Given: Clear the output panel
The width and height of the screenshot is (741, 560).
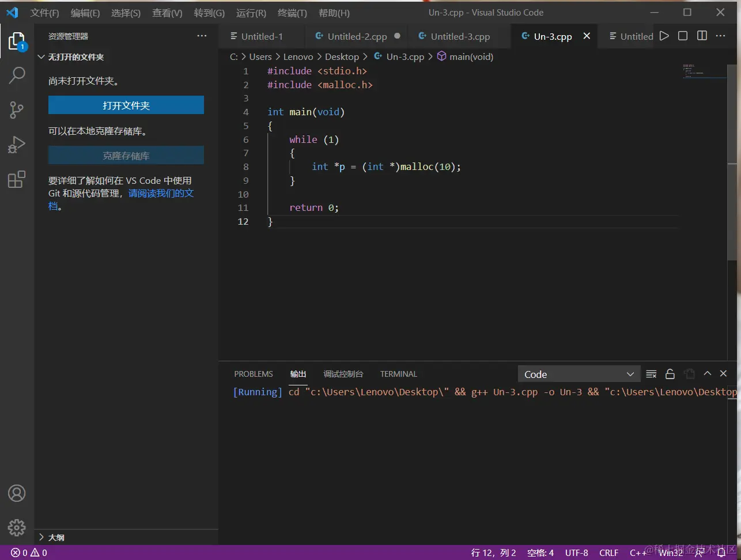Looking at the screenshot, I should pyautogui.click(x=651, y=374).
